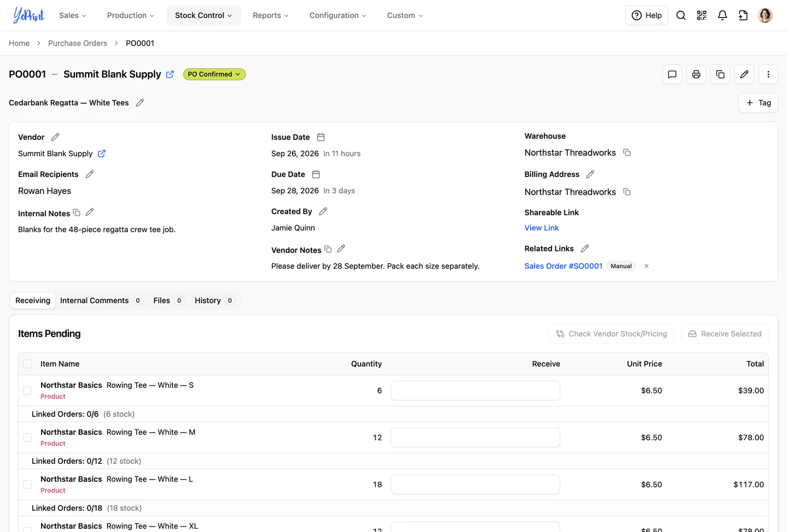This screenshot has width=787, height=532.
Task: Click the Unit Price column header
Action: pos(644,364)
